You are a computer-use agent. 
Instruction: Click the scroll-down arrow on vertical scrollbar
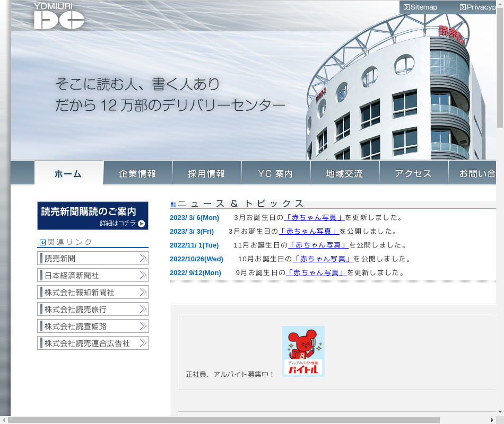(x=500, y=412)
